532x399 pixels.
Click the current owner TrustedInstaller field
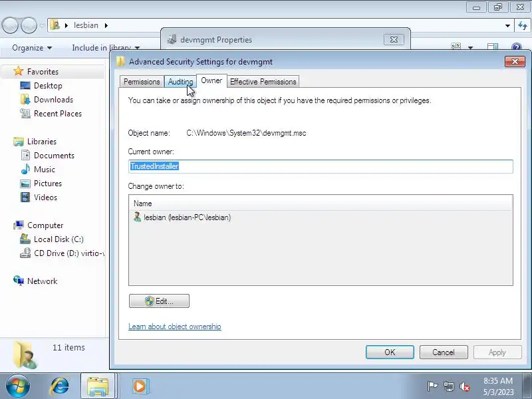click(321, 166)
